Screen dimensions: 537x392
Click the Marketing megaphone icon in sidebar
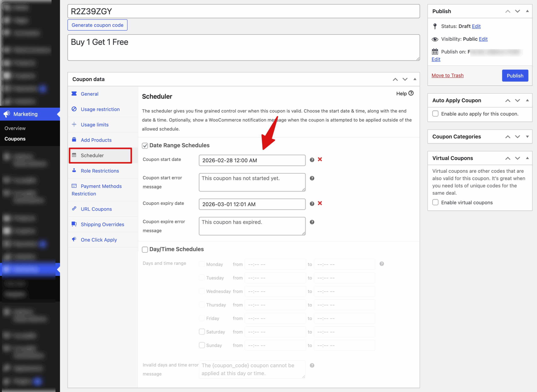(x=7, y=114)
